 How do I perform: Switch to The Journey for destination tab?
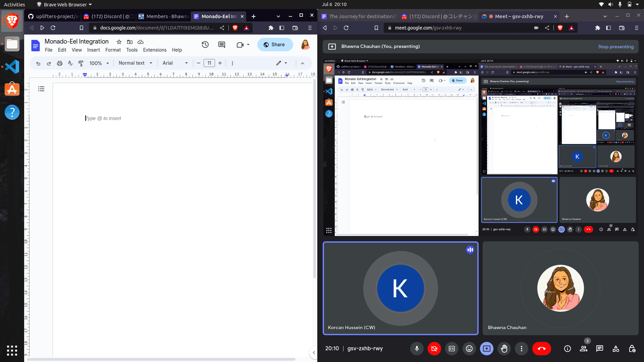tap(359, 16)
